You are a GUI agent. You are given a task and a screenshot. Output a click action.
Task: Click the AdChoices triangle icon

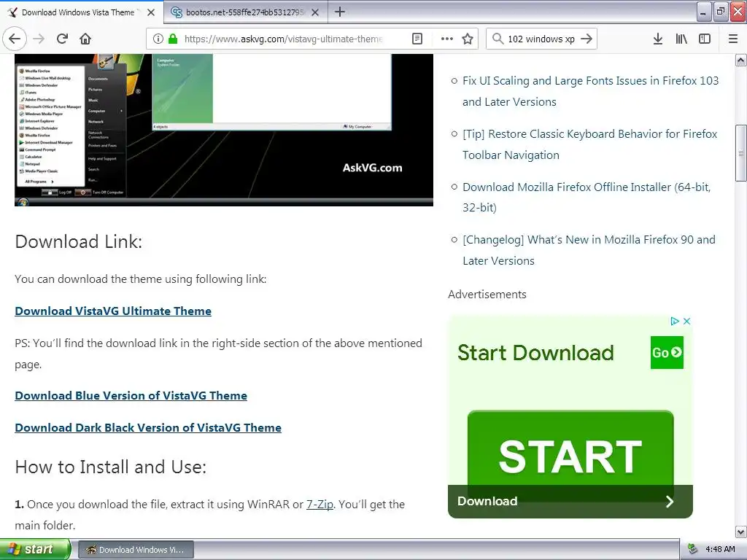pos(675,321)
